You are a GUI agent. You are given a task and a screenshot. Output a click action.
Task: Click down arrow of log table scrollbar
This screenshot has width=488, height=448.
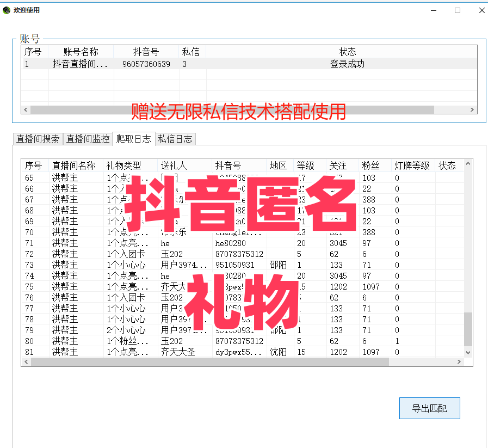468,353
